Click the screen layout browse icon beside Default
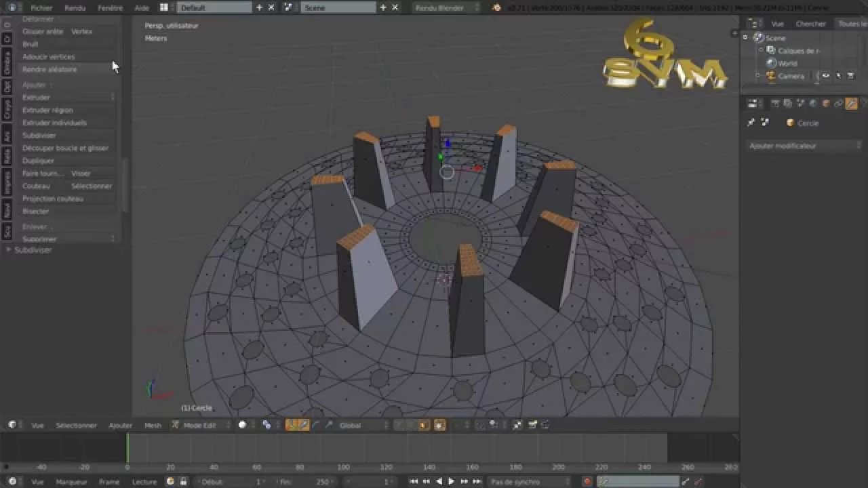This screenshot has width=868, height=488. [x=165, y=7]
